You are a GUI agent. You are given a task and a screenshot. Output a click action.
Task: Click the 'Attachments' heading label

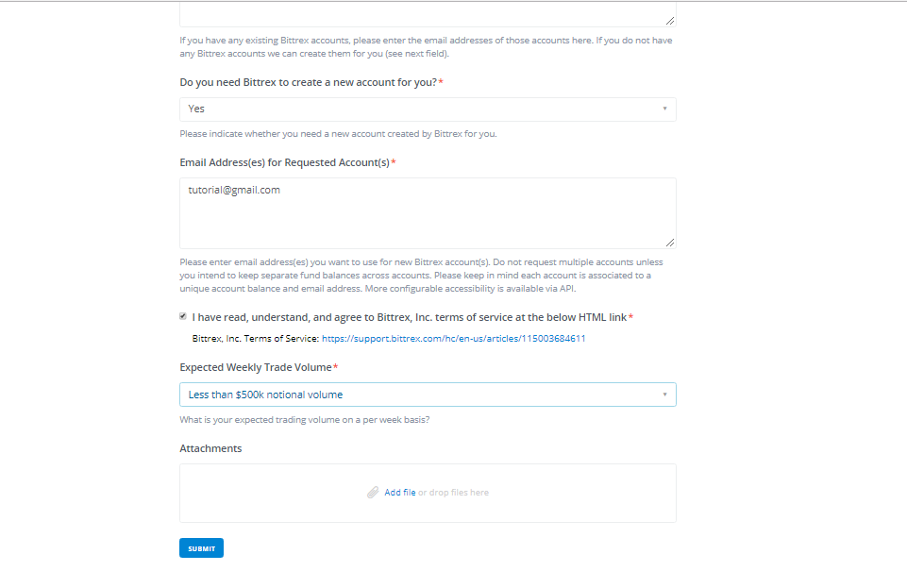[210, 448]
